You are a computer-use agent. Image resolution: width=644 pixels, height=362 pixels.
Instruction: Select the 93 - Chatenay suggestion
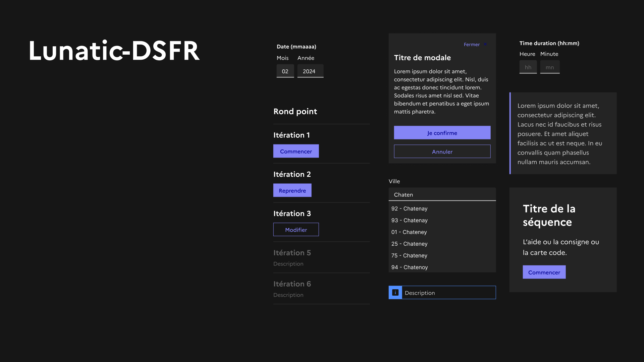[409, 220]
